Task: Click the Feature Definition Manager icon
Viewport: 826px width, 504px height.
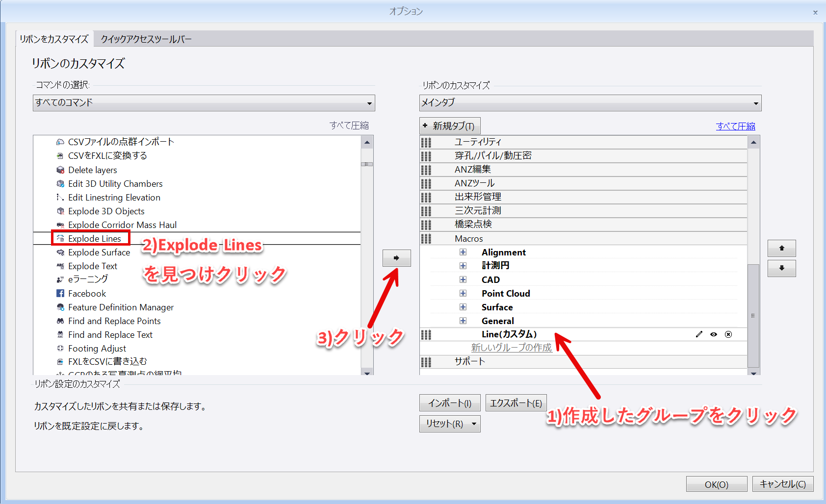Action: [x=60, y=307]
